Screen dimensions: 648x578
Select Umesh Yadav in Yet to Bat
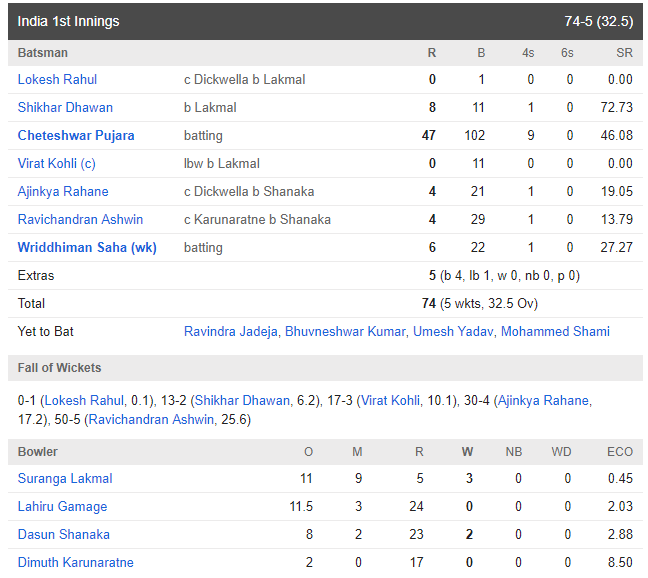pos(452,331)
